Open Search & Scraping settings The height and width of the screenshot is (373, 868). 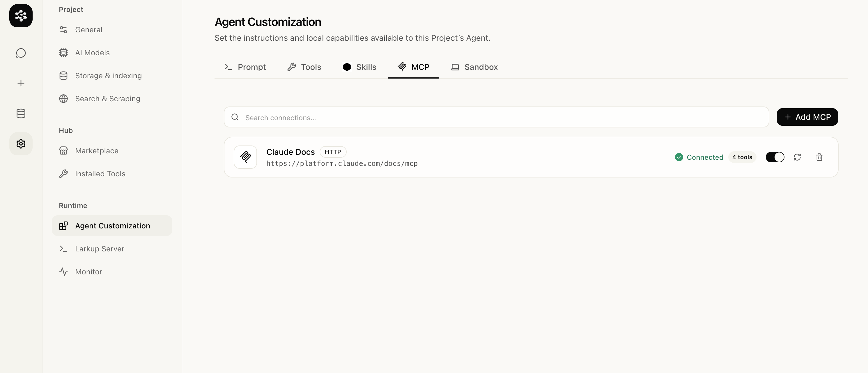[x=112, y=98]
